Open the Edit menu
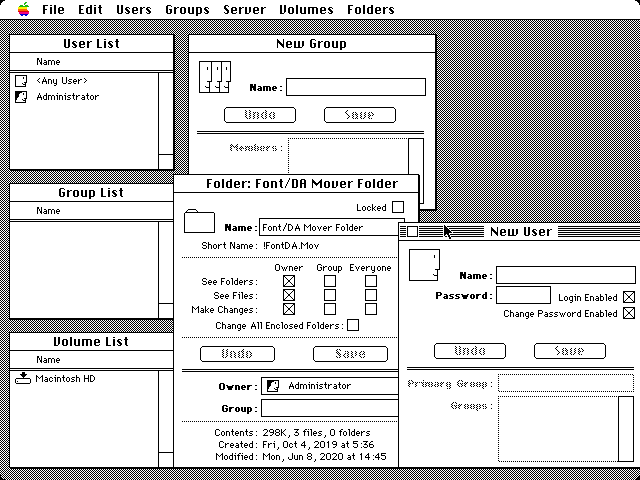The image size is (640, 480). tap(90, 9)
